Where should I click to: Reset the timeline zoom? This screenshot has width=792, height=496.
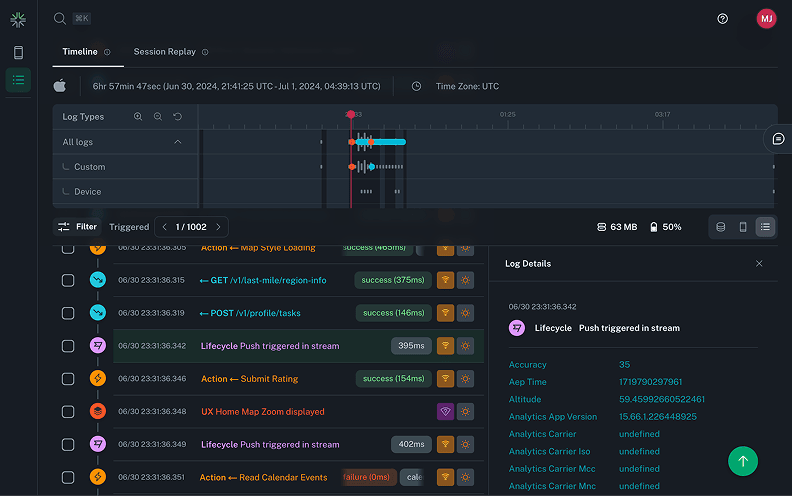click(178, 117)
